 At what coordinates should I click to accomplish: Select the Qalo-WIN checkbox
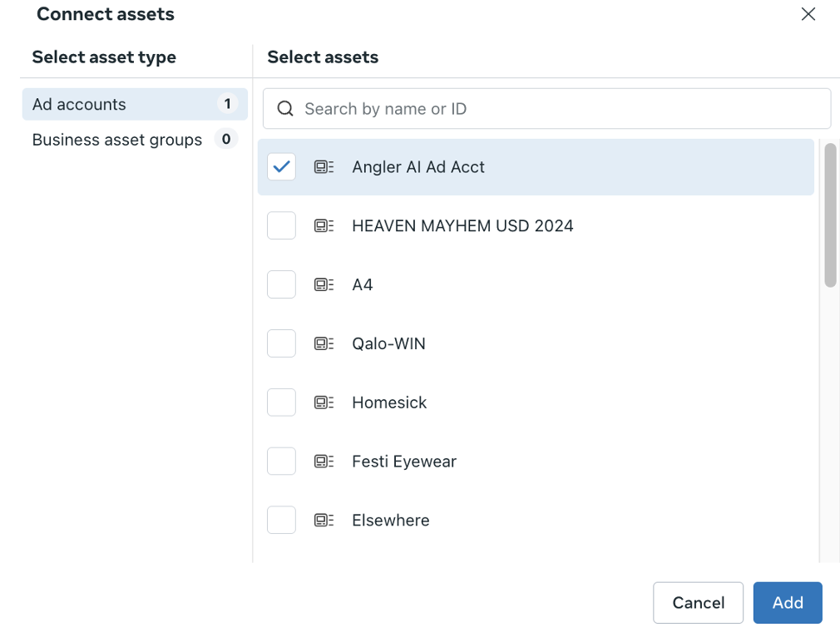281,343
